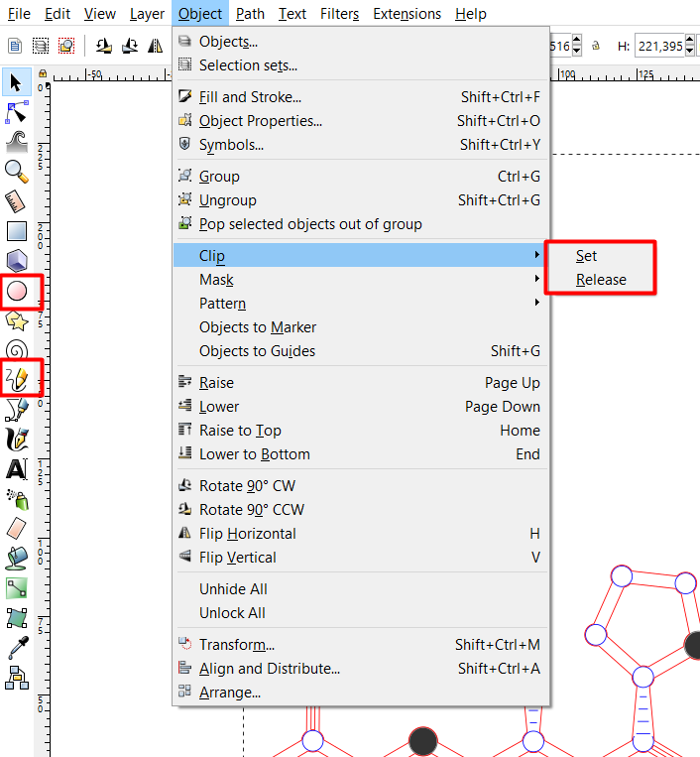Choose Symbols menu entry
This screenshot has width=700, height=757.
[361, 144]
